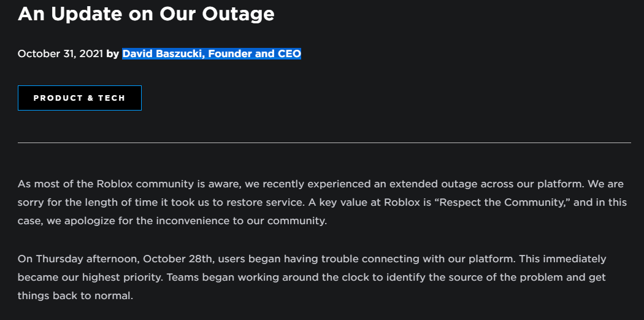Select the "Founder and CEO" part of the author link
Image resolution: width=644 pixels, height=320 pixels.
(x=255, y=53)
